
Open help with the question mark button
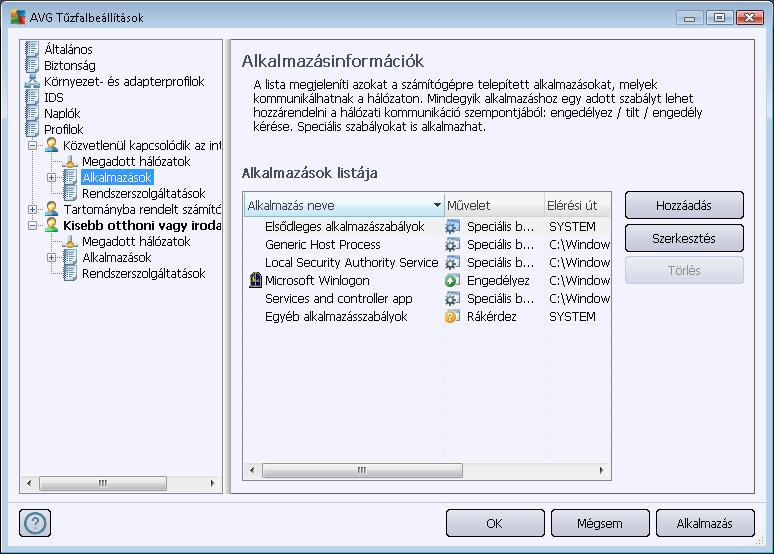[35, 523]
